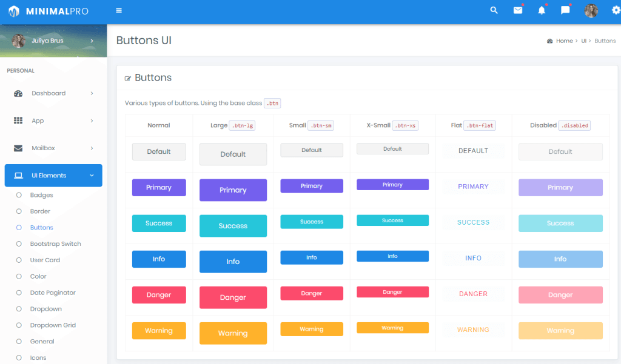621x364 pixels.
Task: Click the normal Default button
Action: pos(159,151)
